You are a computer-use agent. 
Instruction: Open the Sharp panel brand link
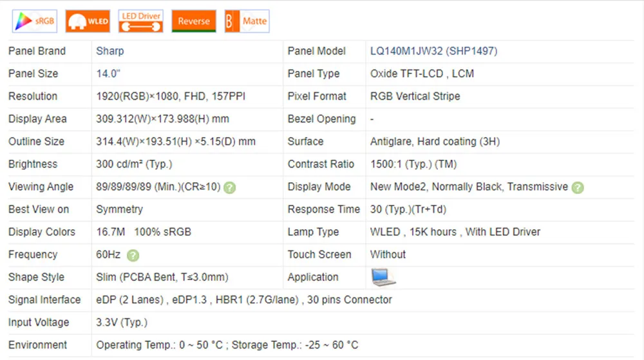coord(109,51)
